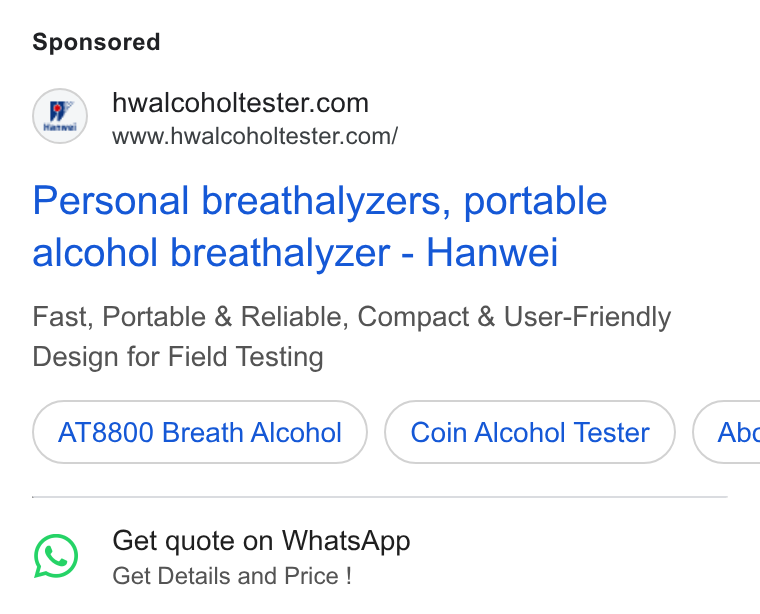The height and width of the screenshot is (614, 760).
Task: Click 'Compact & User-Friendly' in the description
Action: pyautogui.click(x=514, y=317)
